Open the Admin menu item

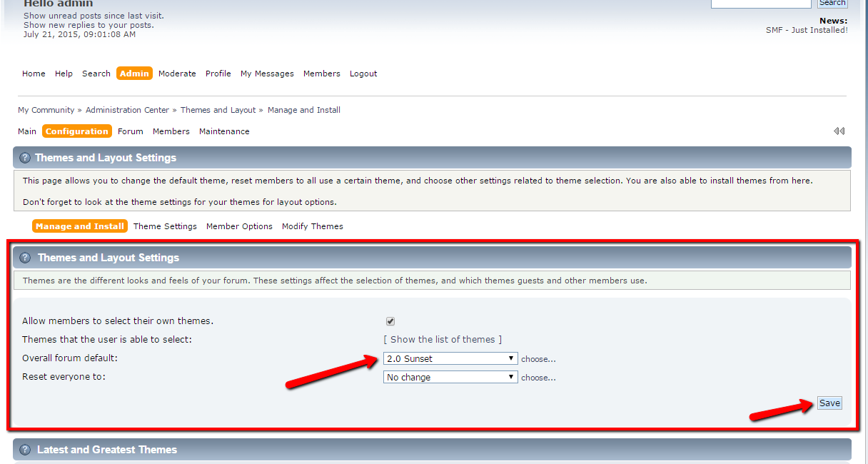[x=134, y=74]
